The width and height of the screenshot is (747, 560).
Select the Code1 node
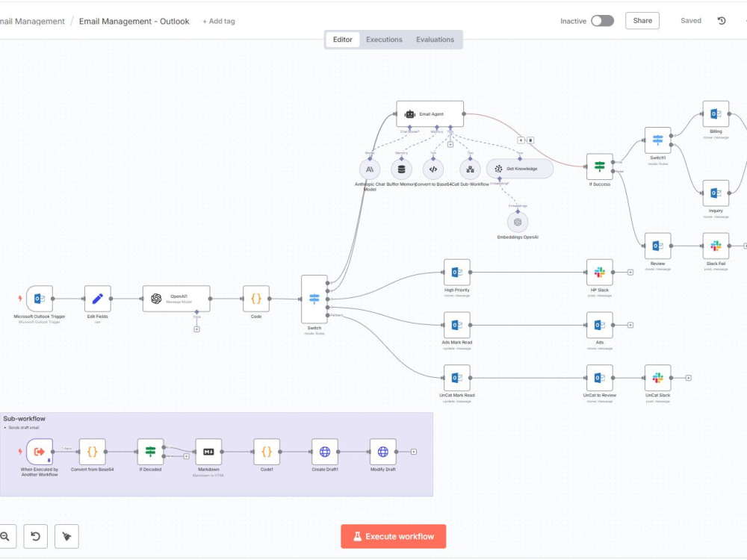click(267, 452)
